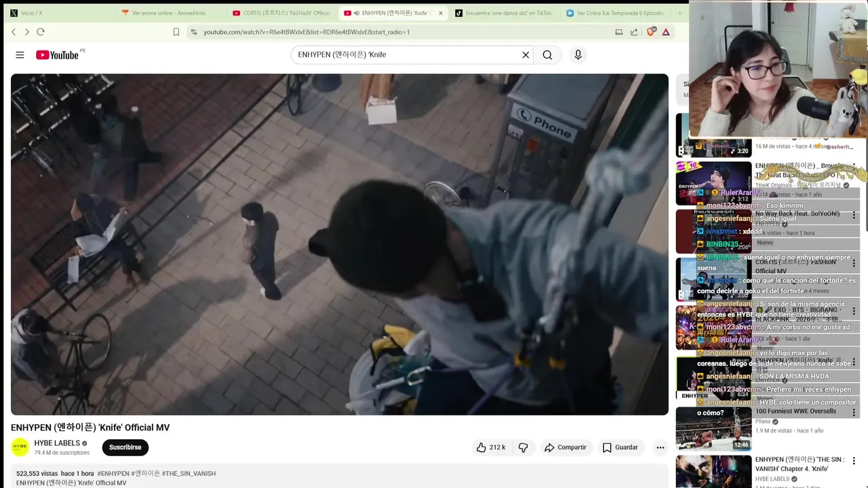Click the share page icon in the address bar

(634, 32)
